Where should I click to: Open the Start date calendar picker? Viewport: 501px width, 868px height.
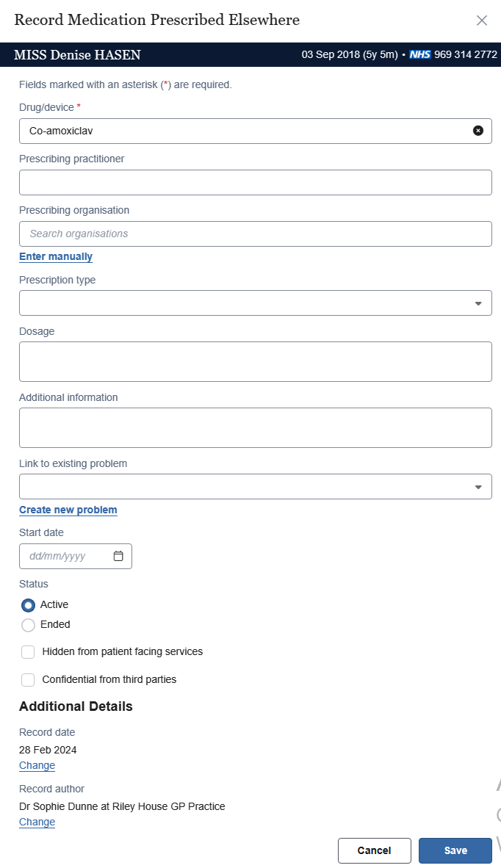[118, 556]
